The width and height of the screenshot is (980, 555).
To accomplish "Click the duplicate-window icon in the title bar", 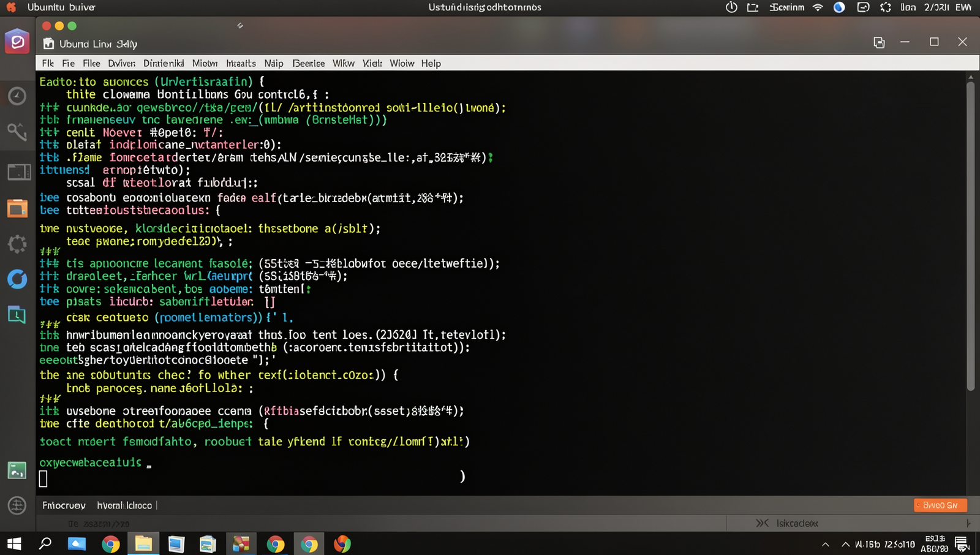I will pyautogui.click(x=879, y=42).
